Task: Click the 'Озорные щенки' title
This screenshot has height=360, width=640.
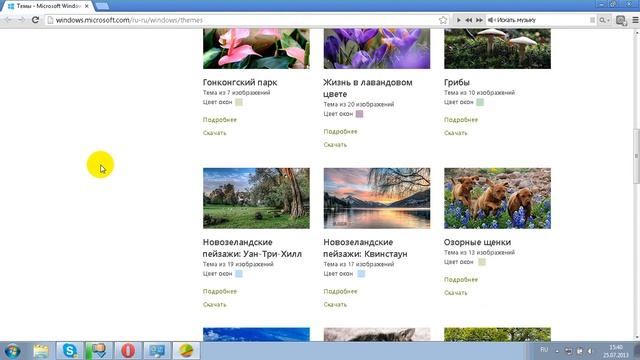Action: pos(477,242)
